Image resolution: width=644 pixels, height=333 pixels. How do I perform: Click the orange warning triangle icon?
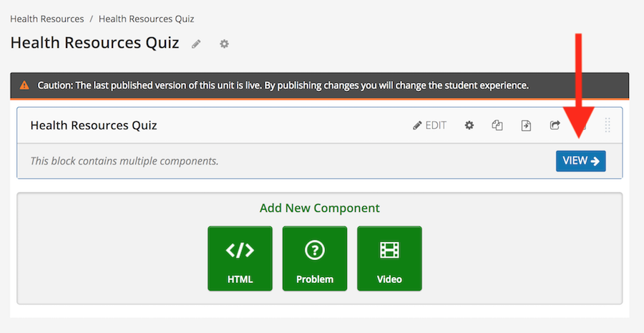pos(24,85)
